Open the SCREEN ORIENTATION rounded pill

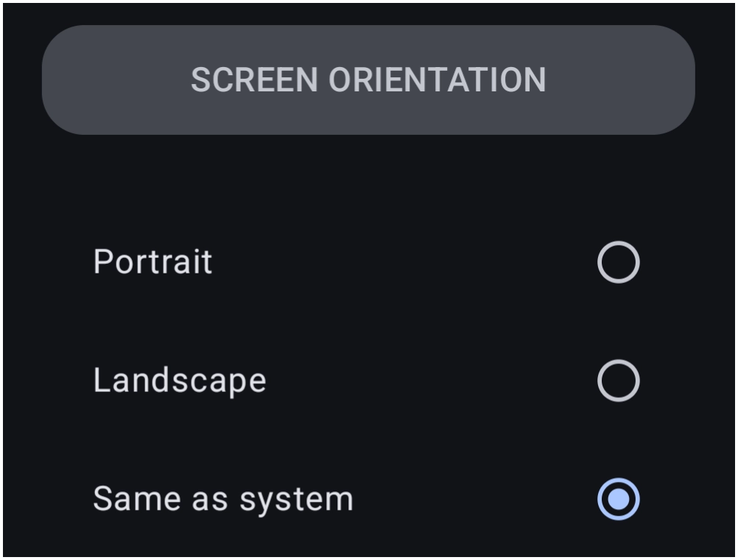368,80
